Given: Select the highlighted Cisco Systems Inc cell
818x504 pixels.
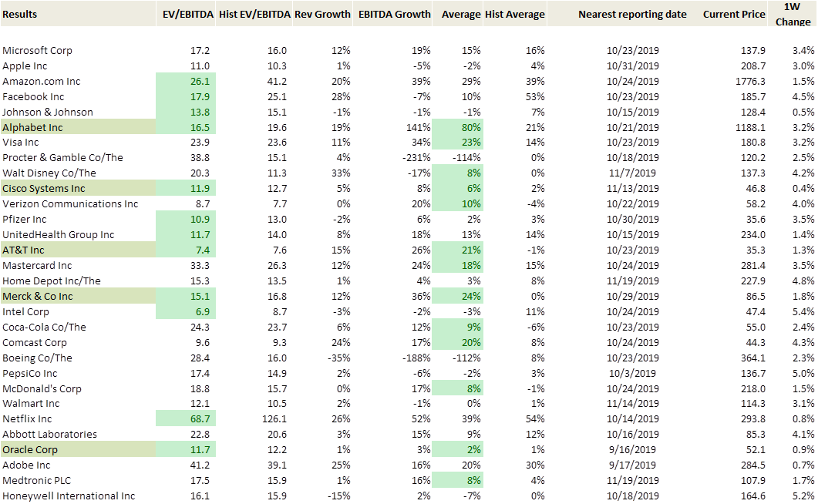Looking at the screenshot, I should pyautogui.click(x=78, y=188).
